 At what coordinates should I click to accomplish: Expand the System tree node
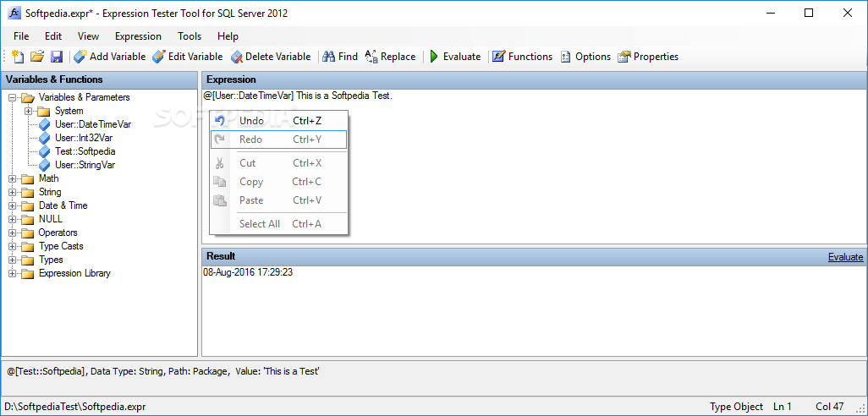tap(28, 112)
